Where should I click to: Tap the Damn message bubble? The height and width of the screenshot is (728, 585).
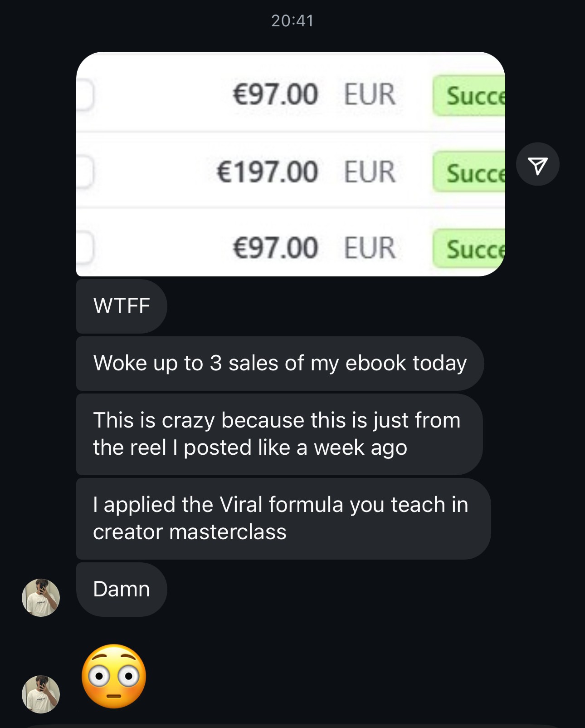[122, 589]
